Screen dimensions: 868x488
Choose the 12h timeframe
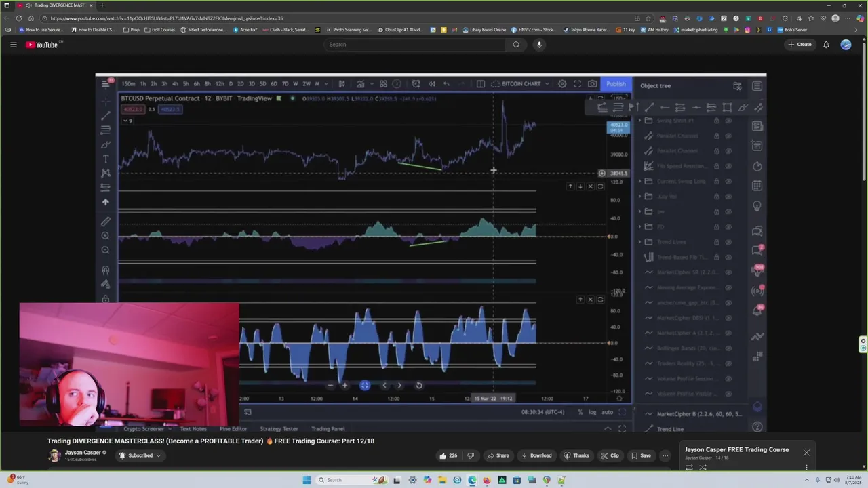click(x=220, y=84)
